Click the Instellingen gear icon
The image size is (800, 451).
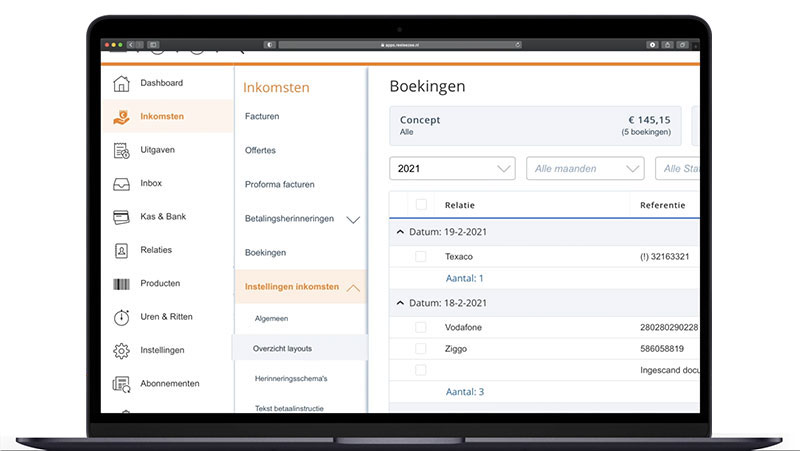121,351
